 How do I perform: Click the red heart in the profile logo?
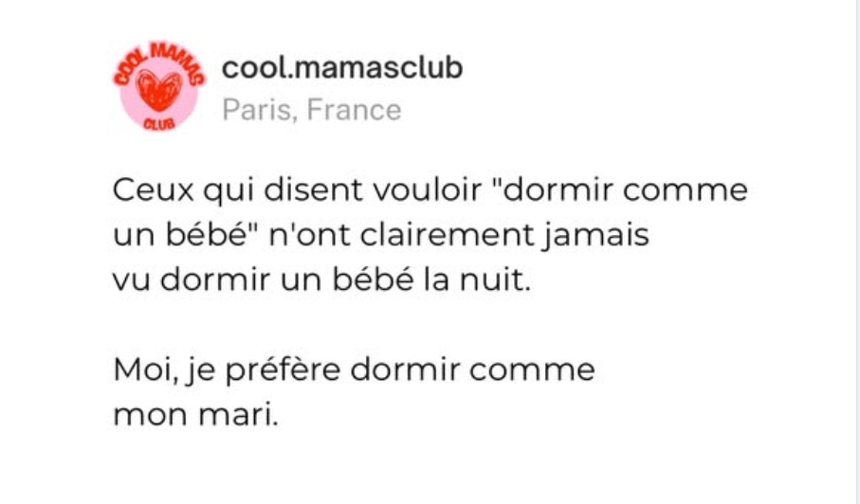[x=159, y=90]
